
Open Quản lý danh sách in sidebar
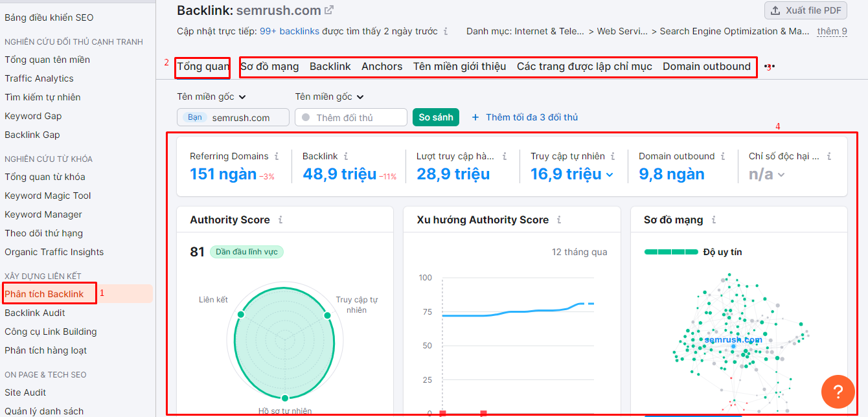[44, 411]
